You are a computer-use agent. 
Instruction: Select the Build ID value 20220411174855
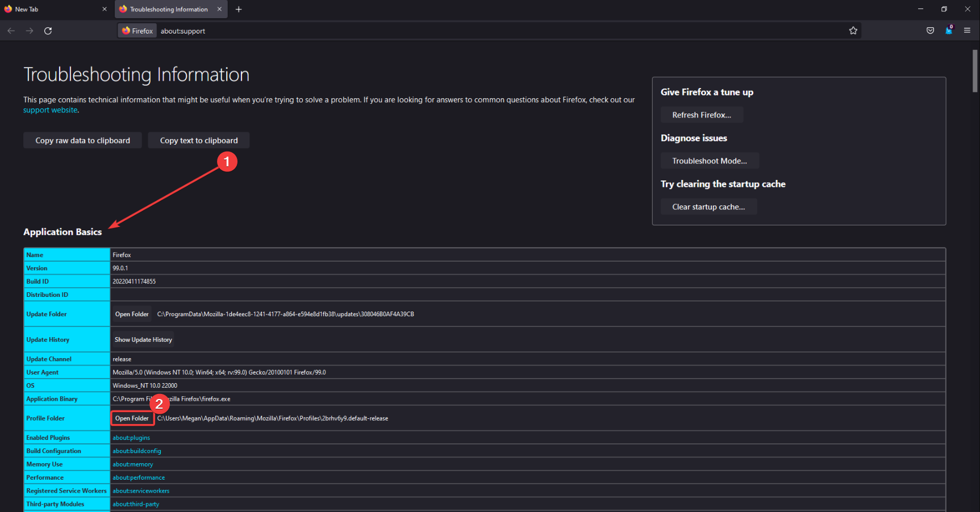(x=134, y=282)
